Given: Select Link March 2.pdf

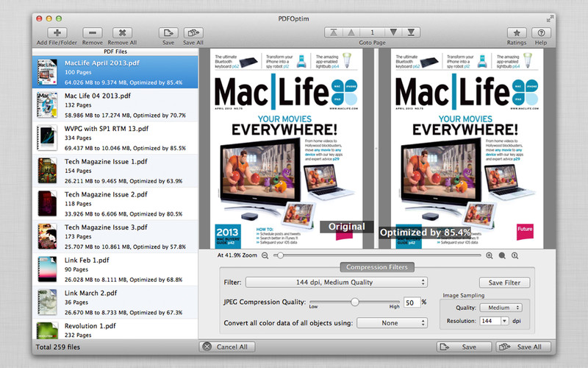Looking at the screenshot, I should tap(115, 302).
